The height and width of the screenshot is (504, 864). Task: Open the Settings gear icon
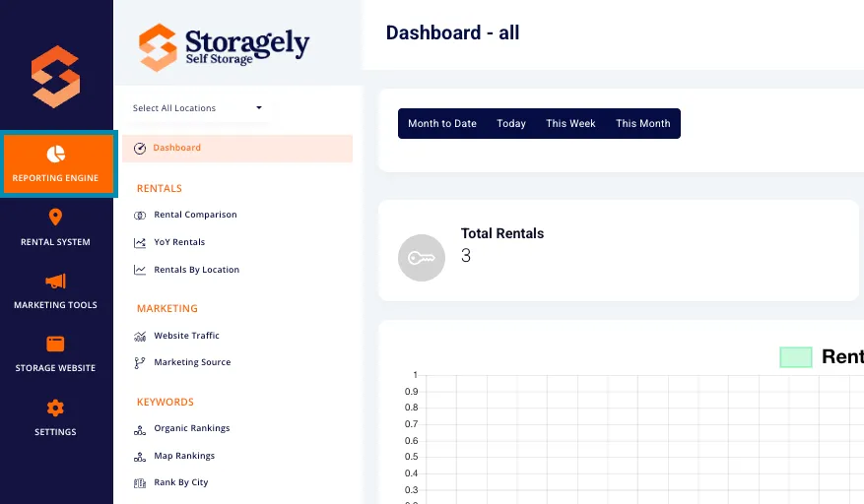point(55,409)
